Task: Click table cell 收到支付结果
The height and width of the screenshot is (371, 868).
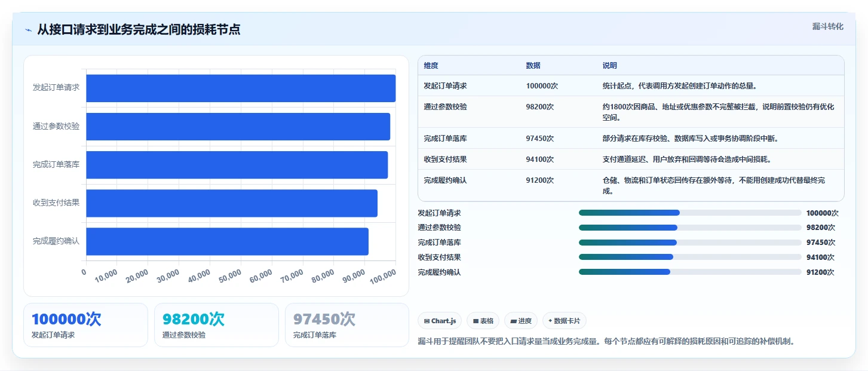Action: 445,160
